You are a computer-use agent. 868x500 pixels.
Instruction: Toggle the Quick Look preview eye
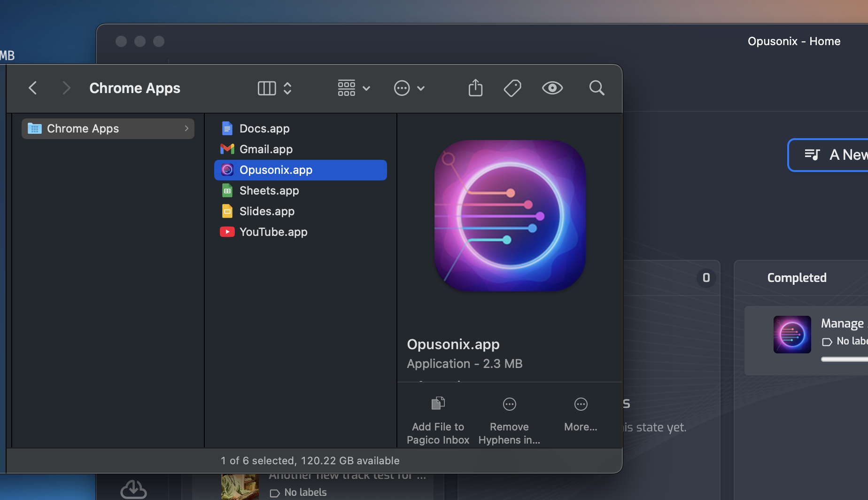point(552,88)
